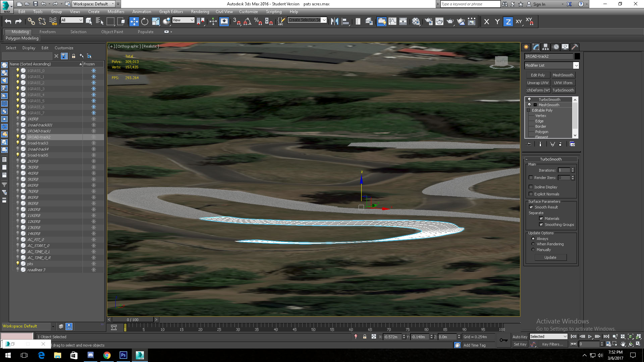Toggle visibility lightbulb for 1GRASS_0
644x362 pixels.
18,71
